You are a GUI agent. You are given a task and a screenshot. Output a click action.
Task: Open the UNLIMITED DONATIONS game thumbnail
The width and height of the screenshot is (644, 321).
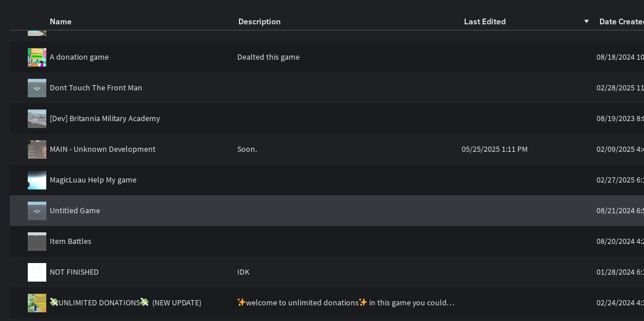(37, 303)
